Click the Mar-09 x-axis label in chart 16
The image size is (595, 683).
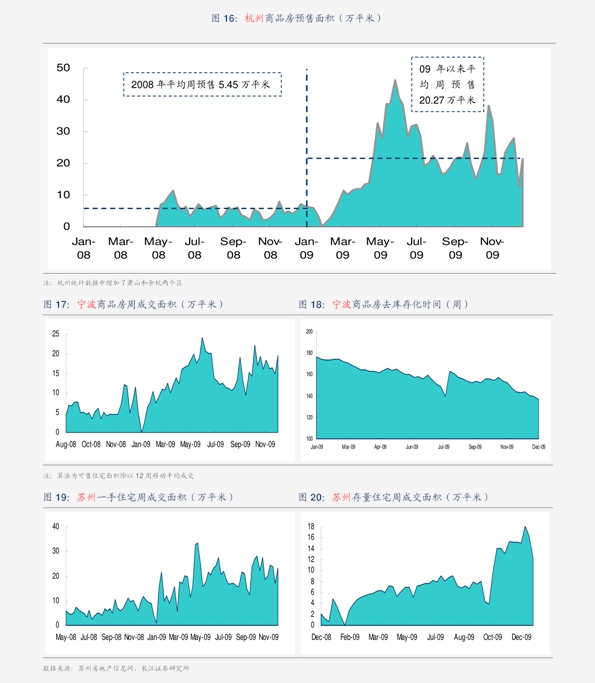tap(342, 248)
